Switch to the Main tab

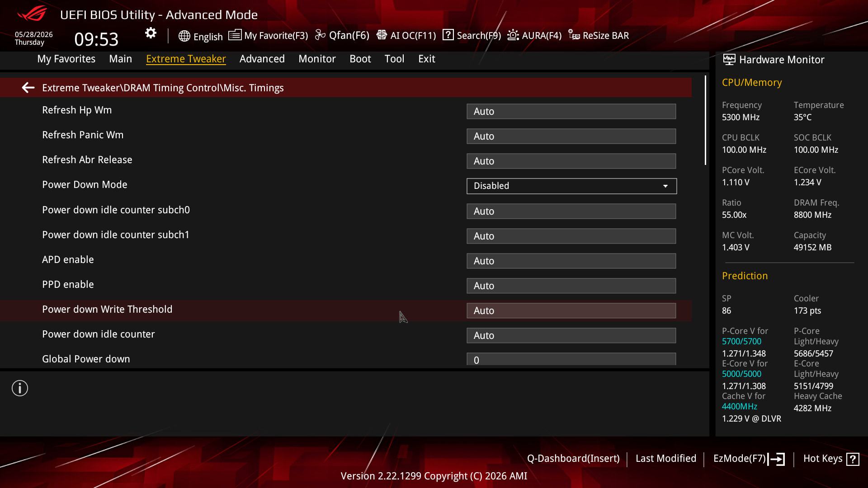120,59
